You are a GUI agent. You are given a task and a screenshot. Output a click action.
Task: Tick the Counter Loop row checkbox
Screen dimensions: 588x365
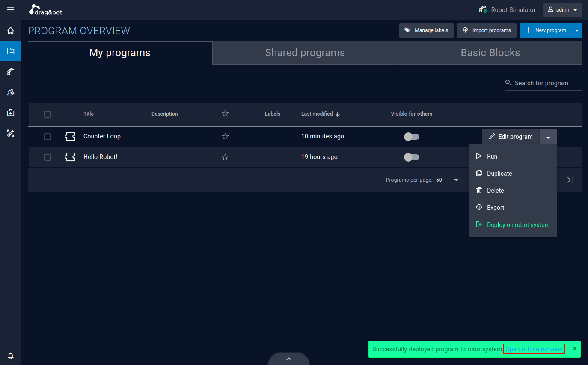point(48,137)
